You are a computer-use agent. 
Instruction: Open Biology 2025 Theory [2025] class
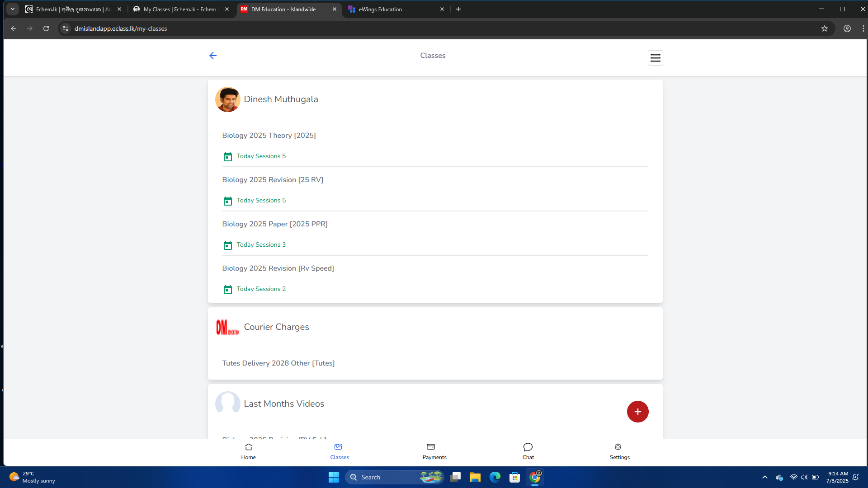tap(269, 136)
